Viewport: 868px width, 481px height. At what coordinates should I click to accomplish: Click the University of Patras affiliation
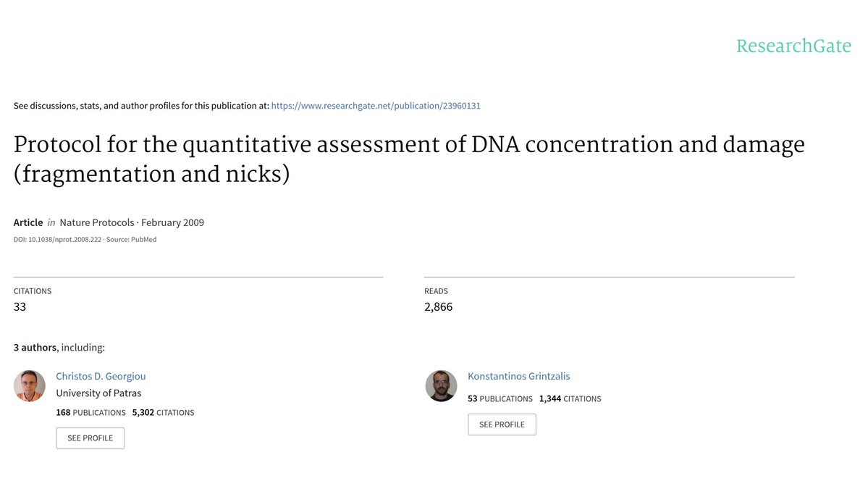coord(98,393)
